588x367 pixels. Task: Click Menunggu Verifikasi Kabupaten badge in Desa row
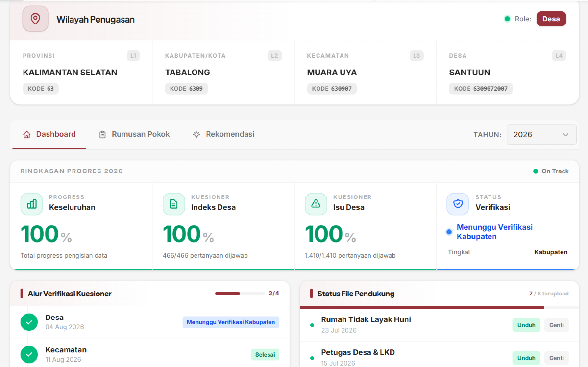tap(231, 322)
